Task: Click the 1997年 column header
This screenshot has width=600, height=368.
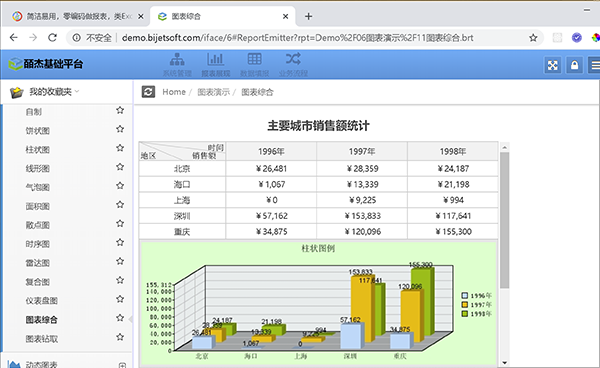Action: pyautogui.click(x=362, y=151)
